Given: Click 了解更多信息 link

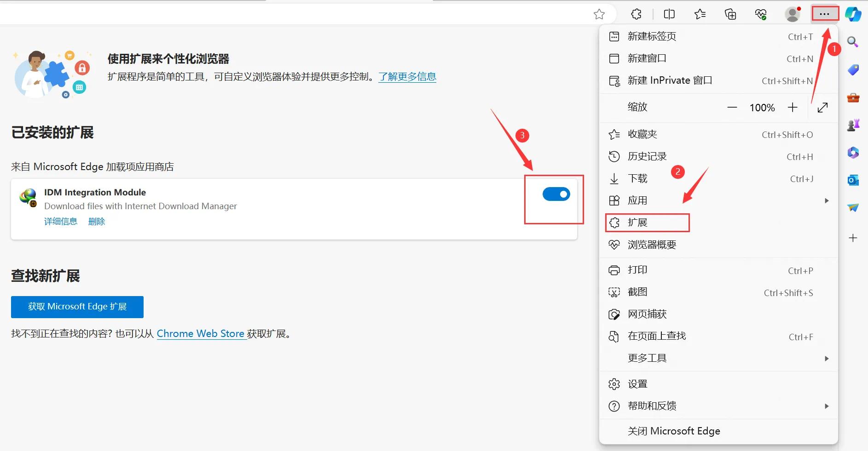Looking at the screenshot, I should coord(407,76).
